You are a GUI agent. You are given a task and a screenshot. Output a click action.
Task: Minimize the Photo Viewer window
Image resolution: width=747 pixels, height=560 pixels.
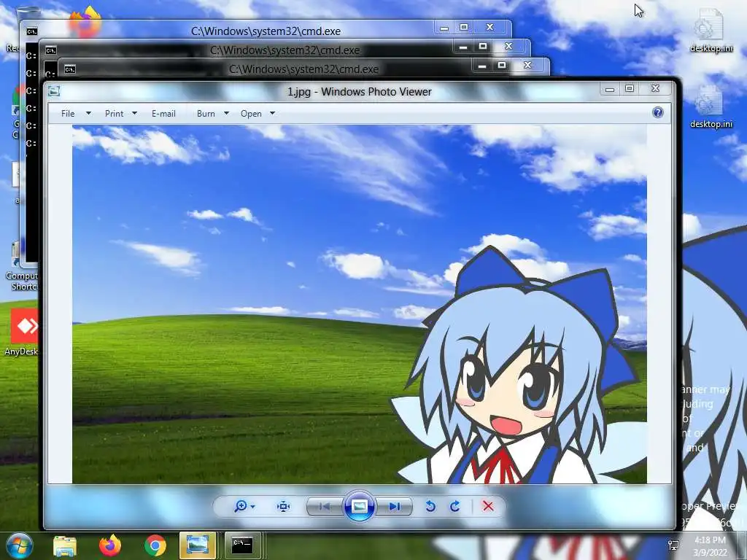(610, 88)
